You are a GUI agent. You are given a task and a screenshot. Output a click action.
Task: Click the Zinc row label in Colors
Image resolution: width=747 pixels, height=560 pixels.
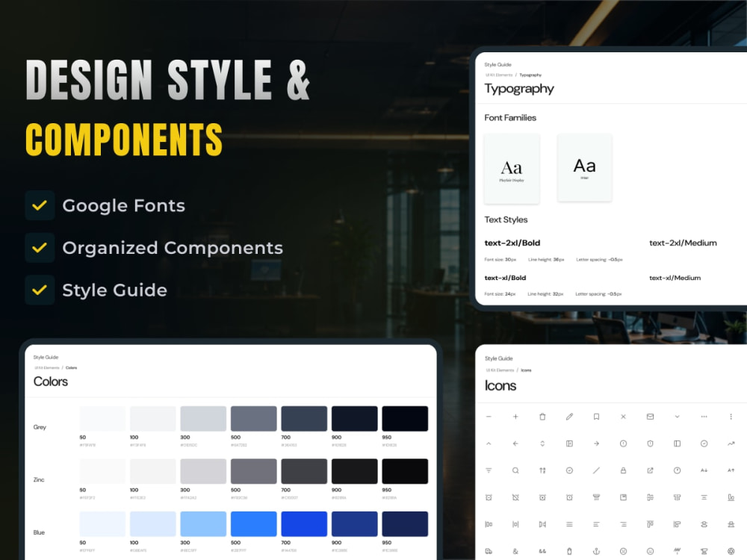coord(39,479)
